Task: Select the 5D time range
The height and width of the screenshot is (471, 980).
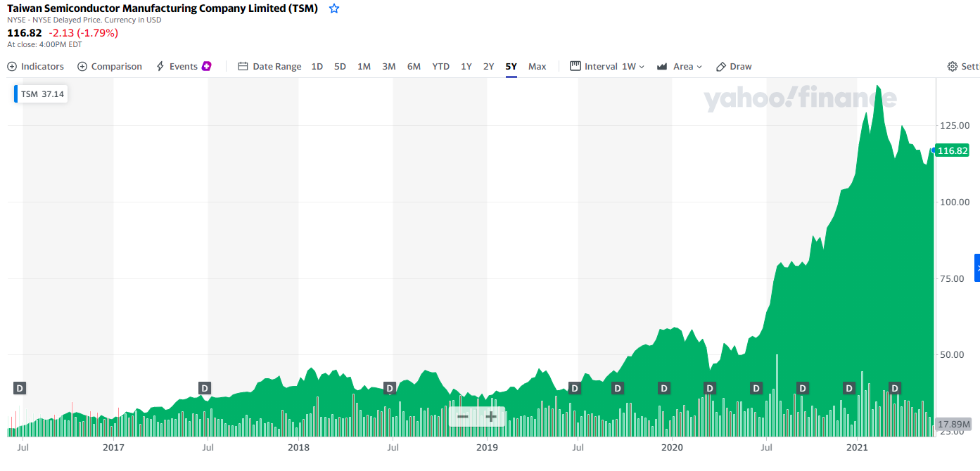Action: (340, 66)
